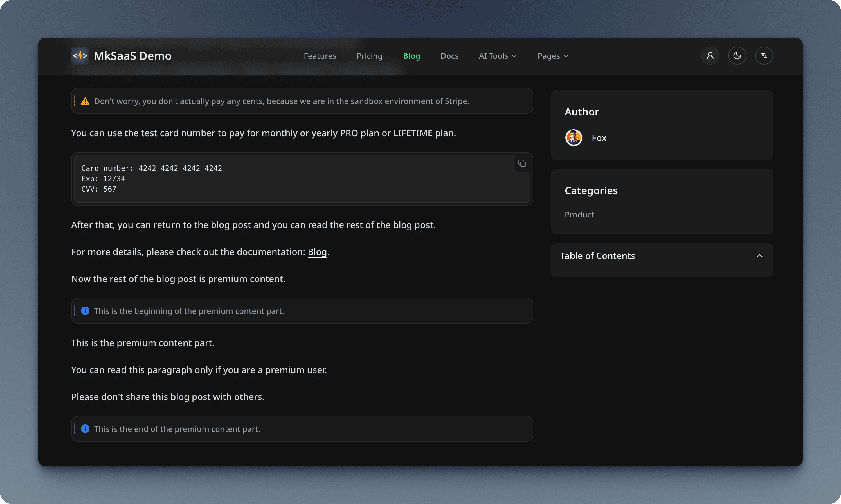Click the MkSaaS lightning logo icon

point(80,56)
